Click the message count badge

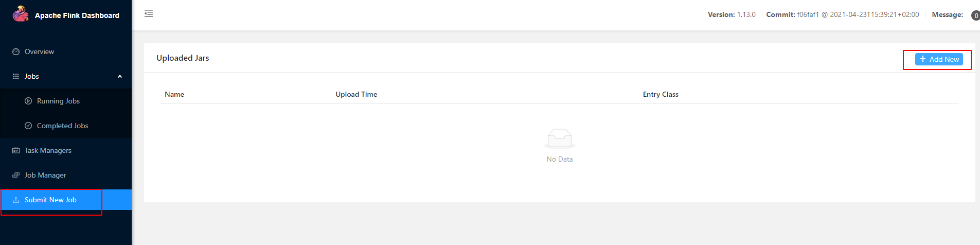(975, 15)
